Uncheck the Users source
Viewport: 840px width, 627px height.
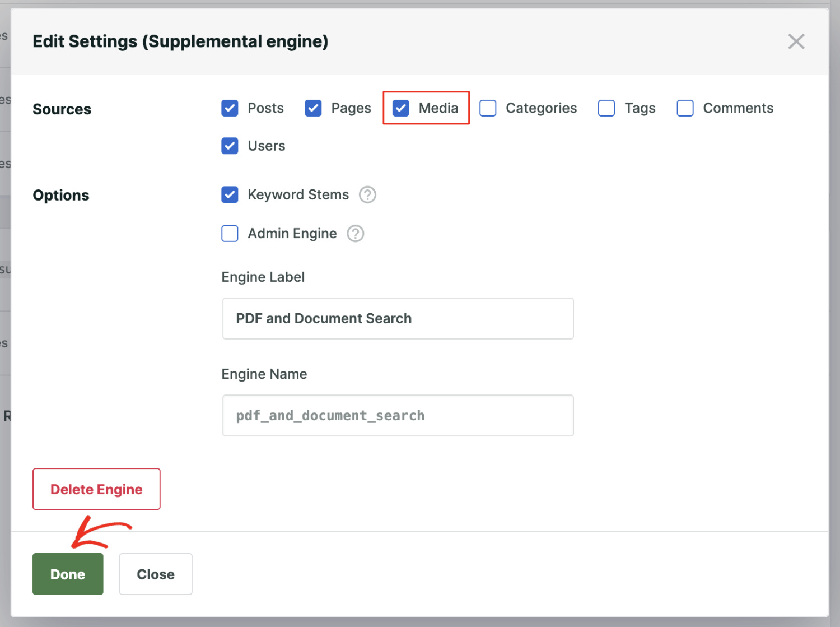click(230, 146)
